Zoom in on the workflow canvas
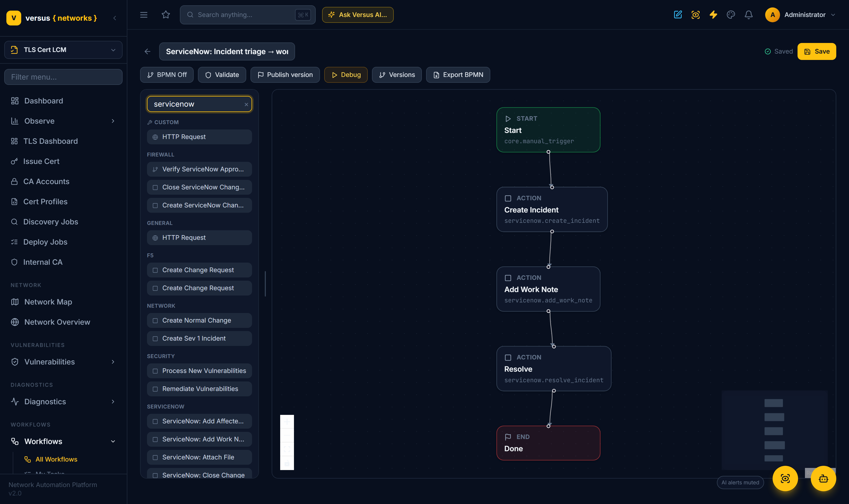849x504 pixels. [287, 422]
